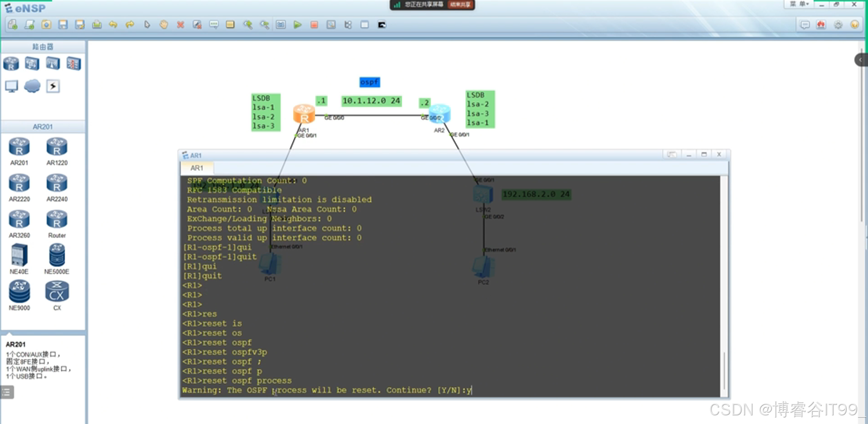The width and height of the screenshot is (868, 424).
Task: Show all interfaces via the toolbar icon
Action: (348, 25)
